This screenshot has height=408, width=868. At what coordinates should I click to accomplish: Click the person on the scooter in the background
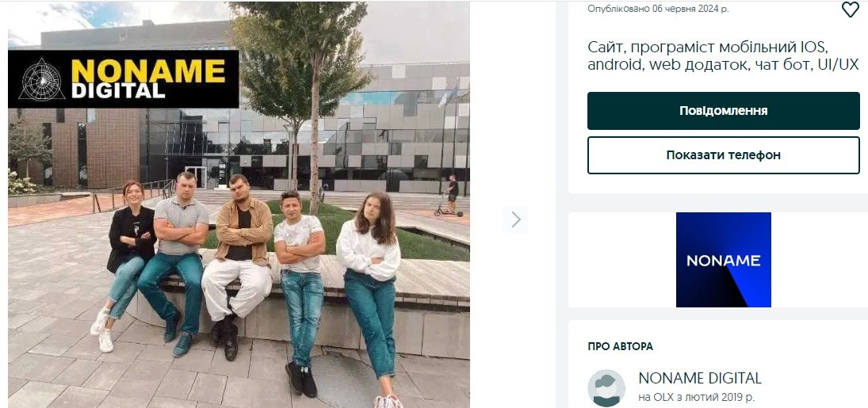tap(451, 196)
